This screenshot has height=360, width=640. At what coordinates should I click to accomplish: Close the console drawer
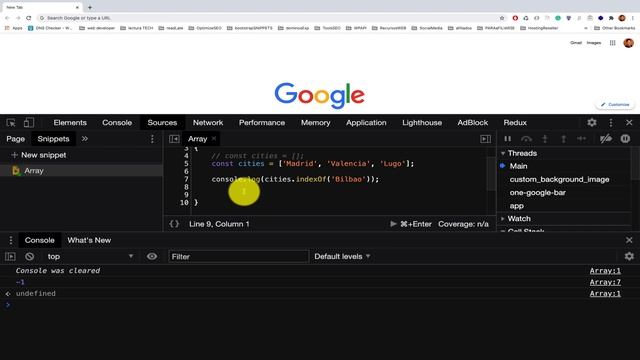click(x=629, y=240)
